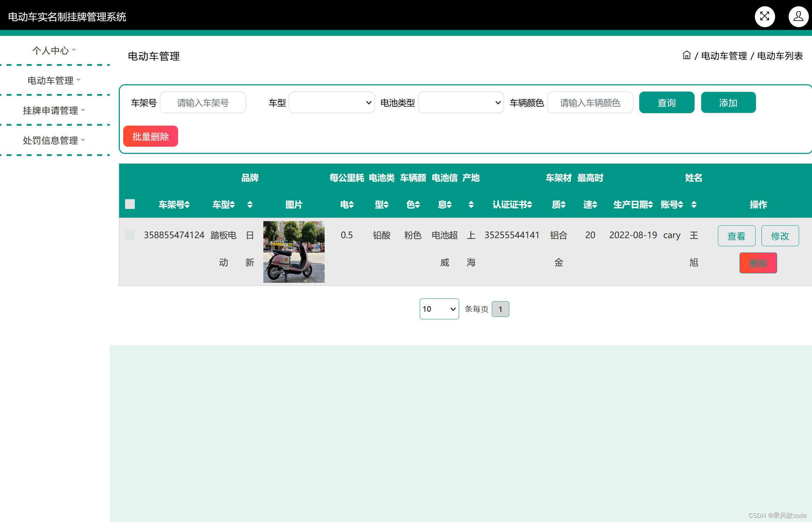Viewport: 812px width, 522px height.
Task: Open the page size dropdown showing 10
Action: pyautogui.click(x=439, y=309)
